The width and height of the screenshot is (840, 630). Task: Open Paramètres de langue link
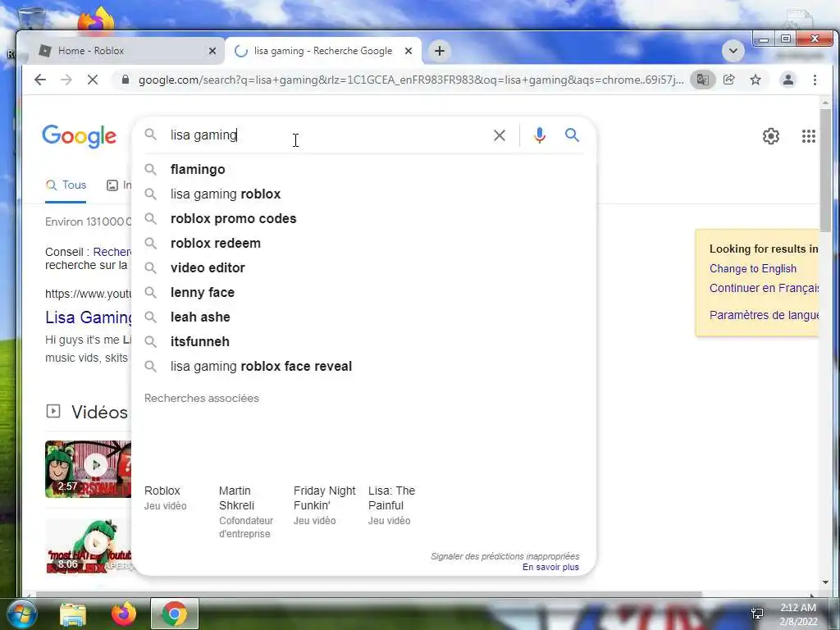point(764,315)
